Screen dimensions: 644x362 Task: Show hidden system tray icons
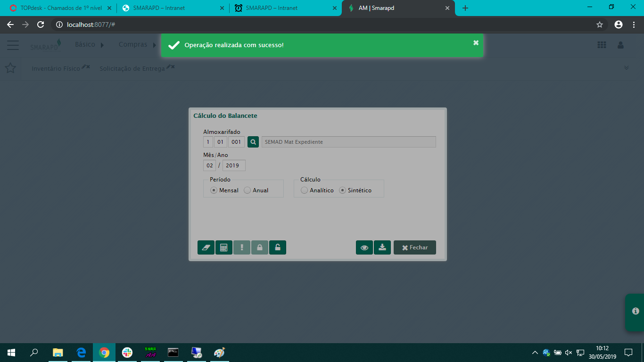[x=535, y=353]
